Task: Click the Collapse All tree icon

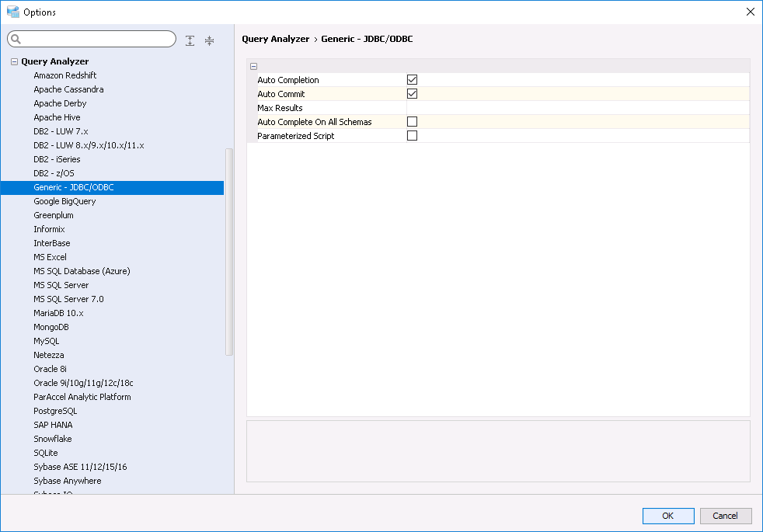Action: (209, 40)
